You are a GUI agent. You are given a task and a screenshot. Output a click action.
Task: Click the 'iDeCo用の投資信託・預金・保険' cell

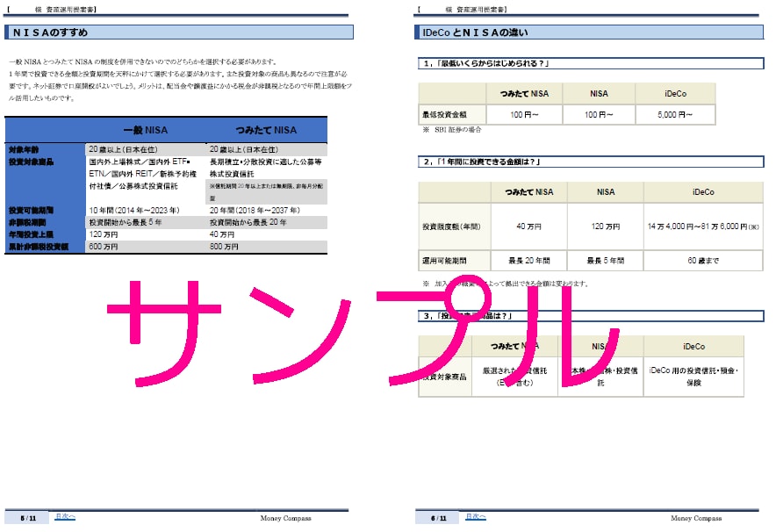pyautogui.click(x=693, y=377)
